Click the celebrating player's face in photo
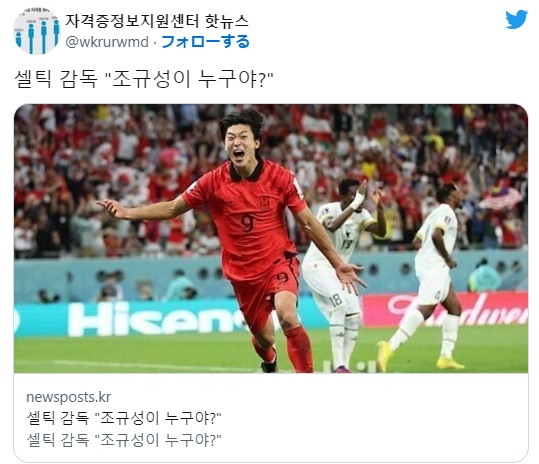 tap(241, 144)
